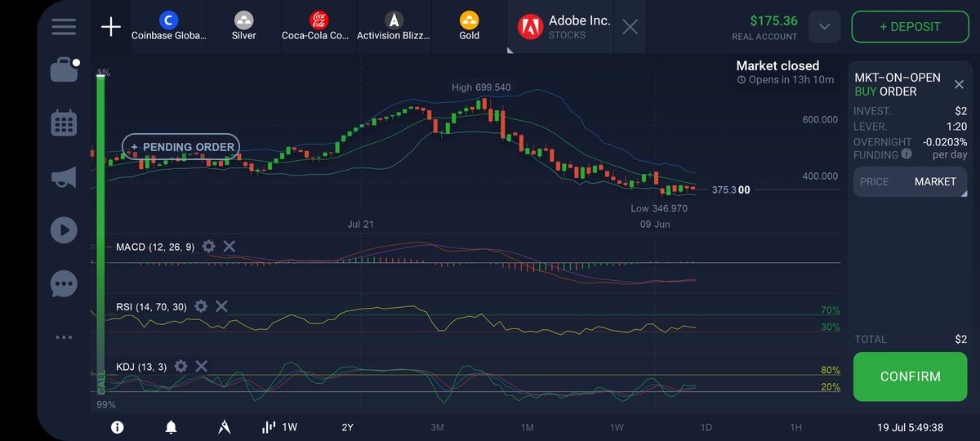Click the INVEST. $2 amount field
The height and width of the screenshot is (441, 980).
pos(910,111)
